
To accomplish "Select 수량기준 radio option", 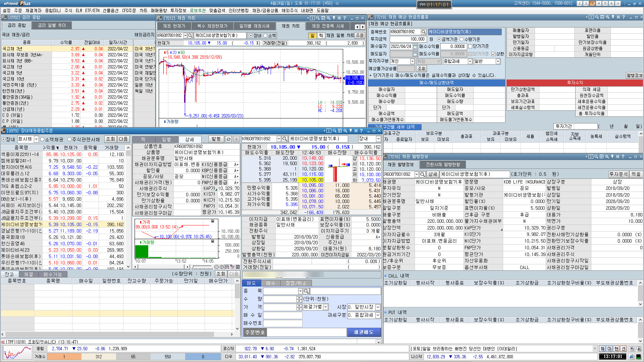I will [x=461, y=39].
